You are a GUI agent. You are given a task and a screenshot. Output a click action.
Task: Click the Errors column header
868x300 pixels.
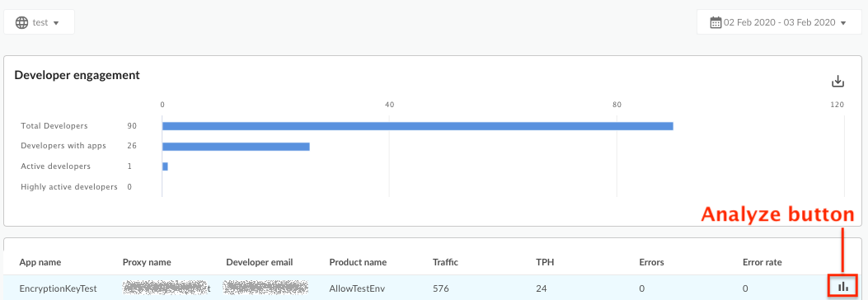tap(651, 262)
